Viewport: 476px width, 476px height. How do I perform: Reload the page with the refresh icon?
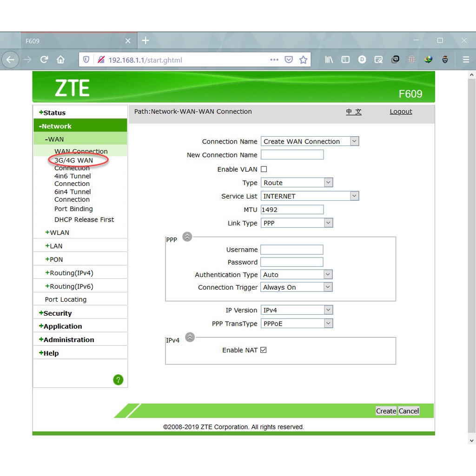click(x=44, y=59)
